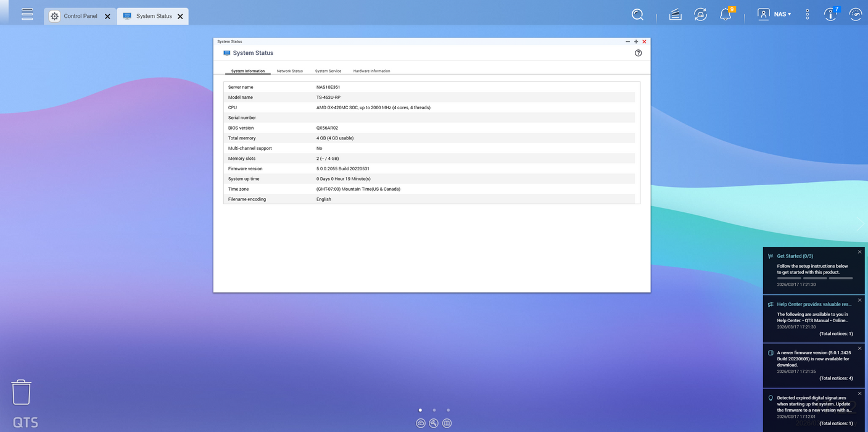Click the Multi-channel support No value

tap(319, 148)
